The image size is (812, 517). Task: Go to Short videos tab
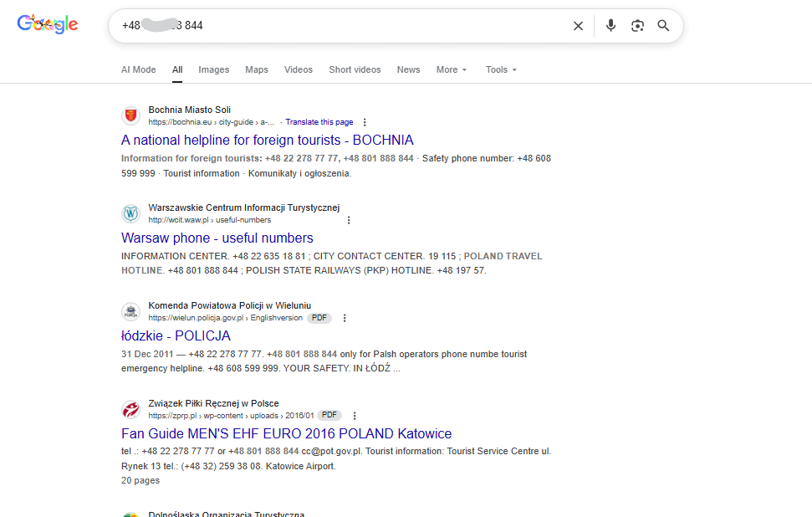pyautogui.click(x=355, y=69)
